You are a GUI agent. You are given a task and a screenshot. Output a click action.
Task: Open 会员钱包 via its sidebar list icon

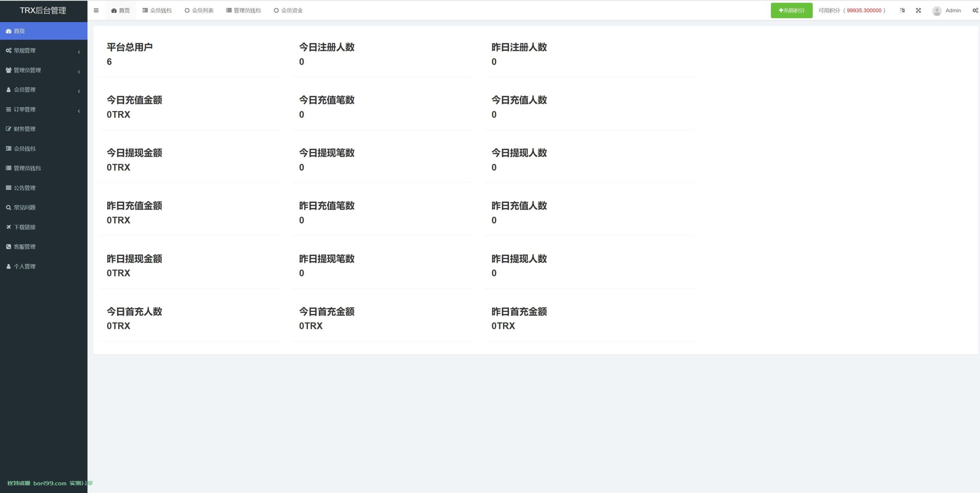8,149
